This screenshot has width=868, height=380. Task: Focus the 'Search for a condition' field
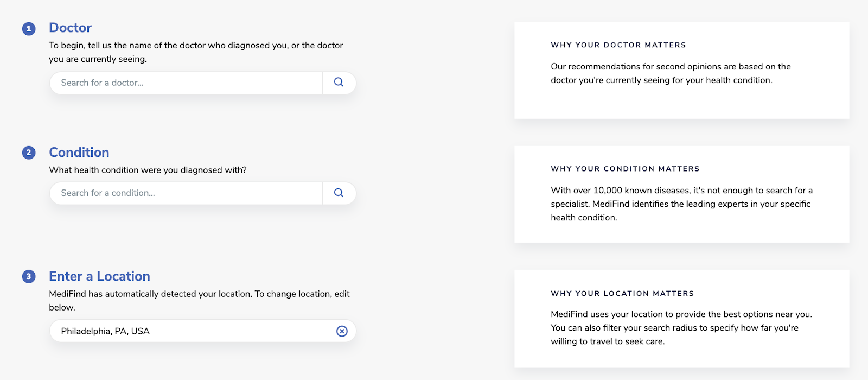click(186, 193)
